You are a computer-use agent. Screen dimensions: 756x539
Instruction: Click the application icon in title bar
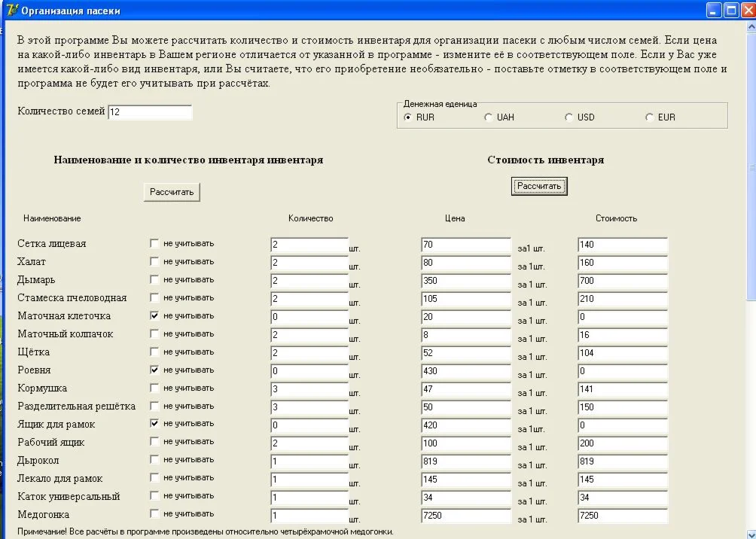pos(11,11)
